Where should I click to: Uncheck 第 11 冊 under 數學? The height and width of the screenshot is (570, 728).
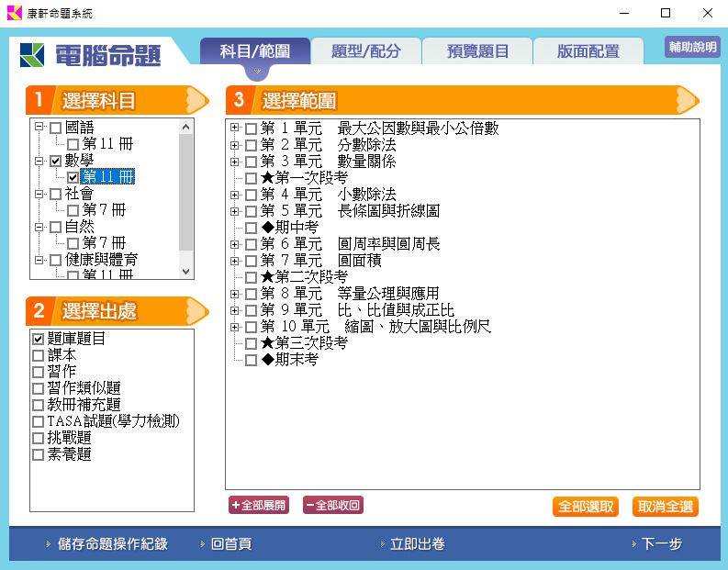click(x=73, y=177)
